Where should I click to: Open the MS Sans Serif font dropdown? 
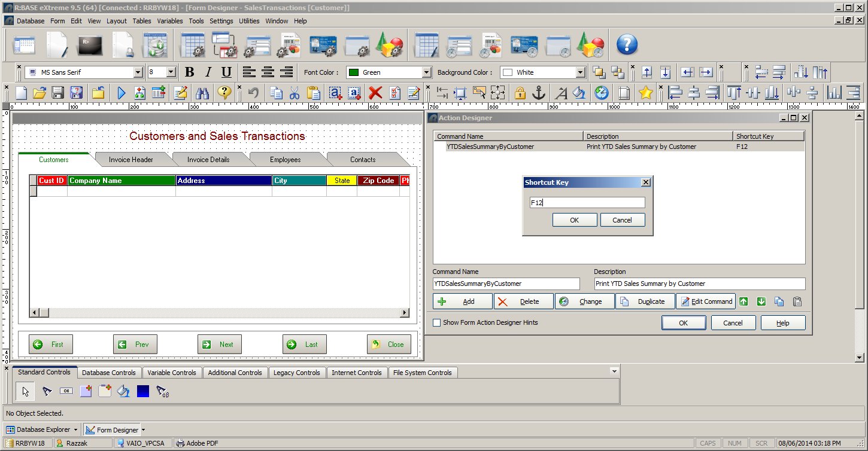(x=138, y=72)
